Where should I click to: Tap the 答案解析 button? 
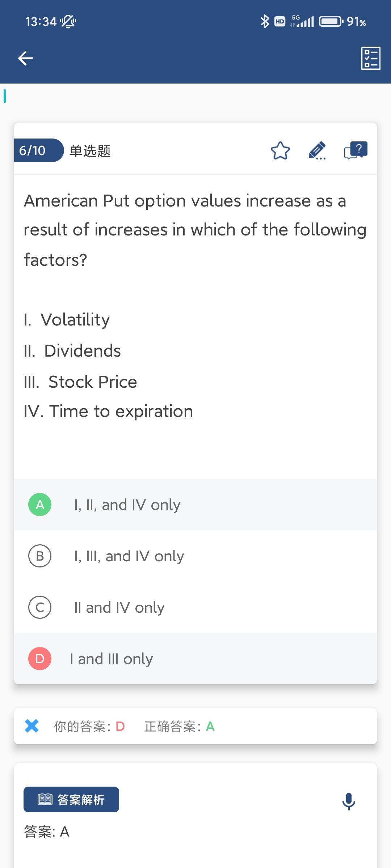click(71, 800)
